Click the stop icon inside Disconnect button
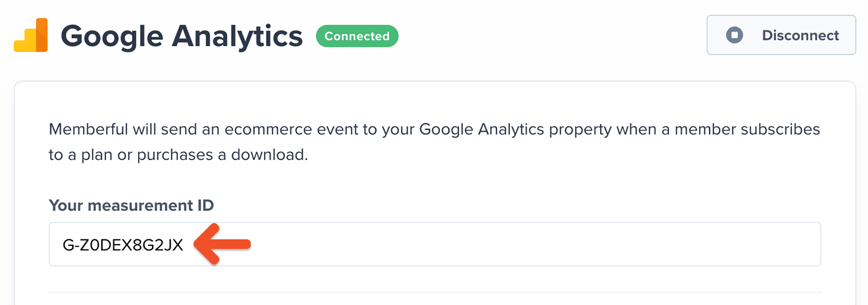Viewport: 868px width, 305px height. 735,36
